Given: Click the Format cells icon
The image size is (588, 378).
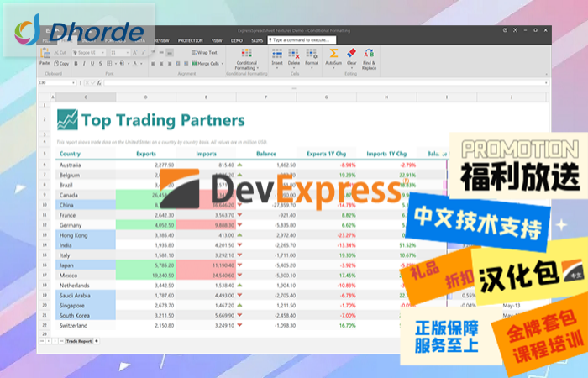Looking at the screenshot, I should (x=312, y=54).
